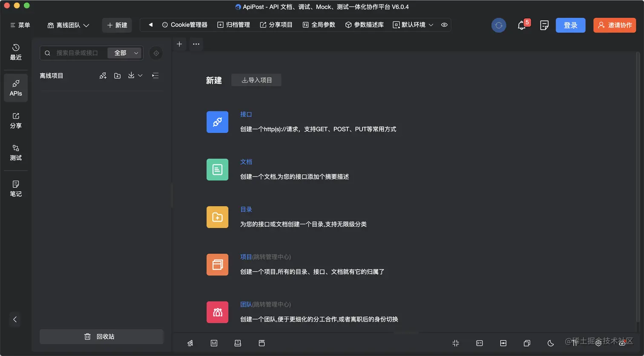Click the split layout icon in bottom bar
This screenshot has width=644, height=356.
pos(503,343)
